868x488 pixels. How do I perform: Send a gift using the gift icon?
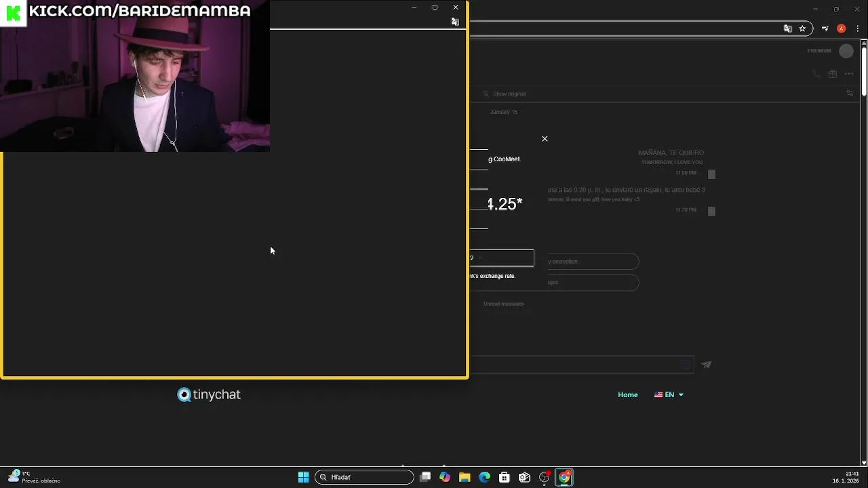pyautogui.click(x=833, y=74)
